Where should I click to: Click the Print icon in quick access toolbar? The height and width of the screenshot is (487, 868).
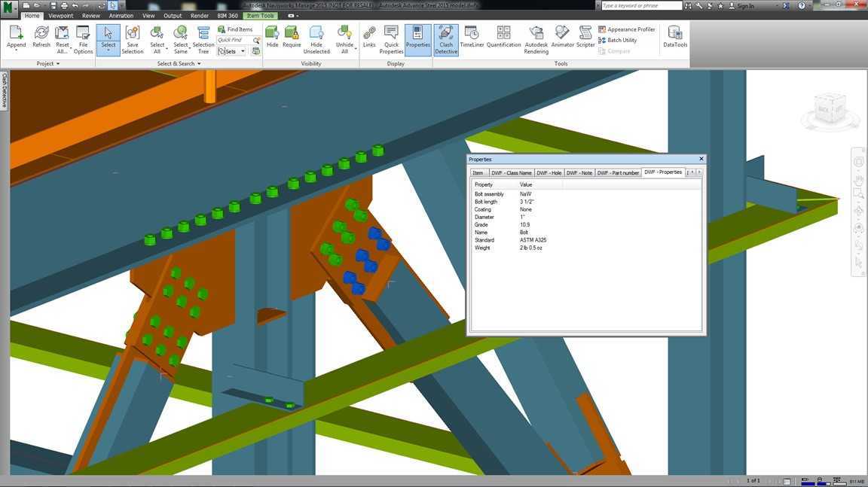coord(63,5)
